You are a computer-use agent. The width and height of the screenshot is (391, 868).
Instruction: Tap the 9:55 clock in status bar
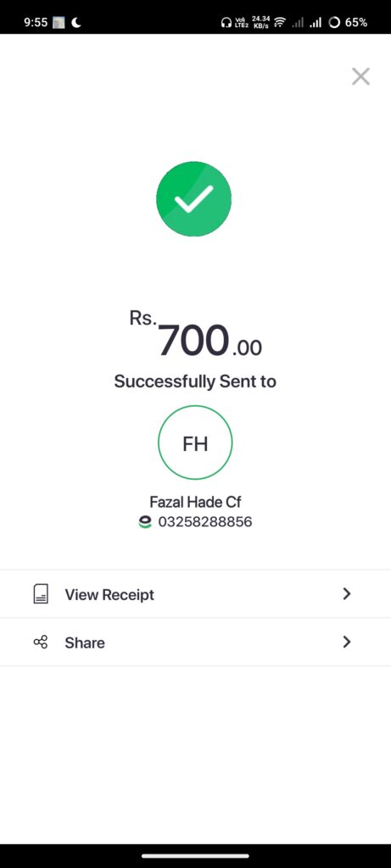(x=36, y=23)
